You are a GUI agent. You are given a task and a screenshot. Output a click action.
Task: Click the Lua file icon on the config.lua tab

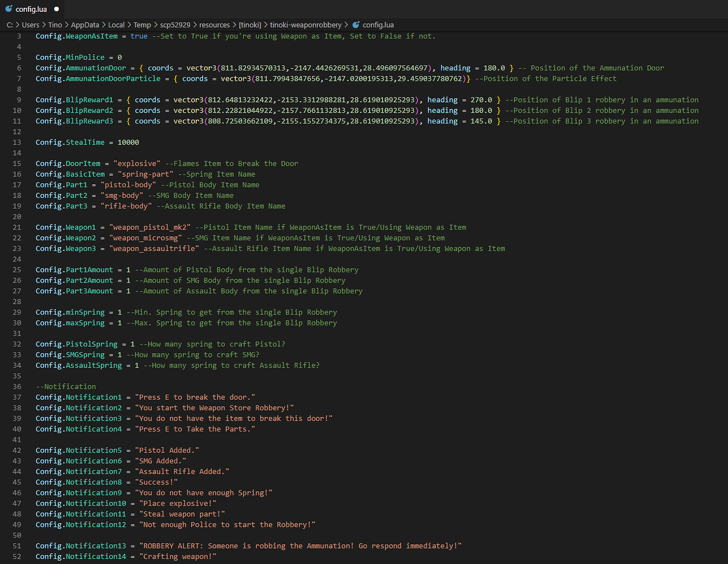coord(8,9)
